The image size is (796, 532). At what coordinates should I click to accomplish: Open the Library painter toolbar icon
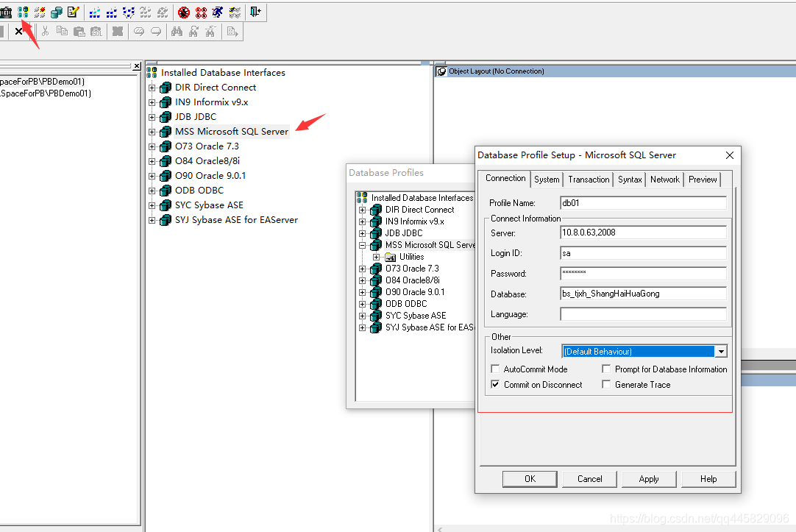tap(6, 13)
